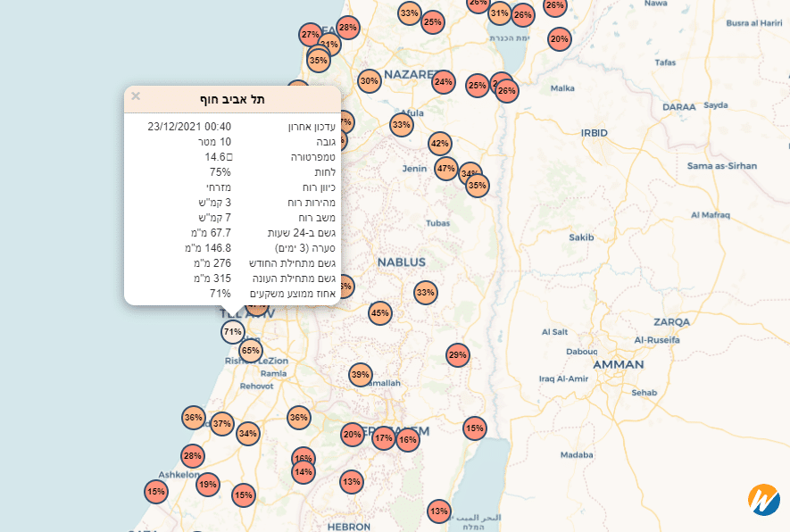
Task: Click the Al Mafraq label on map
Action: 711,215
